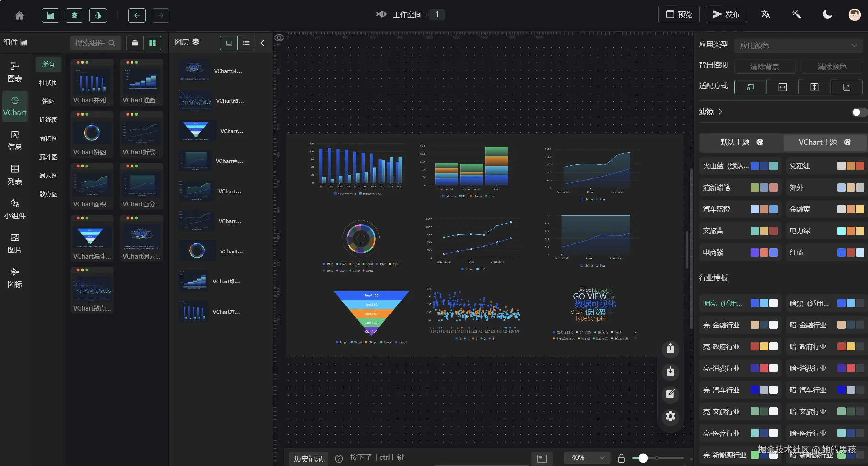Open the 图片 (images) sidebar panel

(14, 243)
